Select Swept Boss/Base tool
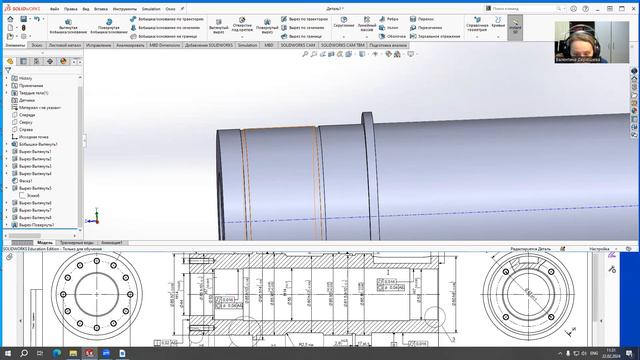 click(x=167, y=19)
